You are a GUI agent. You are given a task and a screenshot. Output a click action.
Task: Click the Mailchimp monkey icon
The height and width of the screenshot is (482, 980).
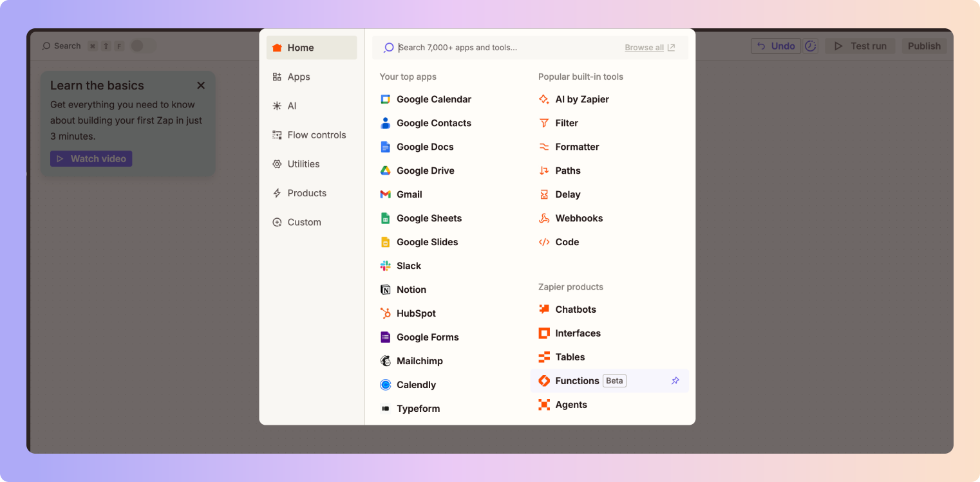pos(386,361)
